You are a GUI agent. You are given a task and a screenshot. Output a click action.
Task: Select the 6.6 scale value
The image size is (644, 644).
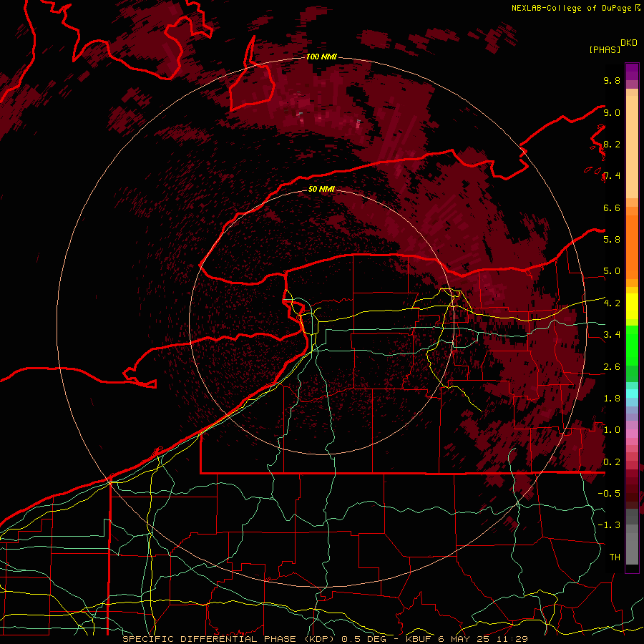tap(612, 208)
